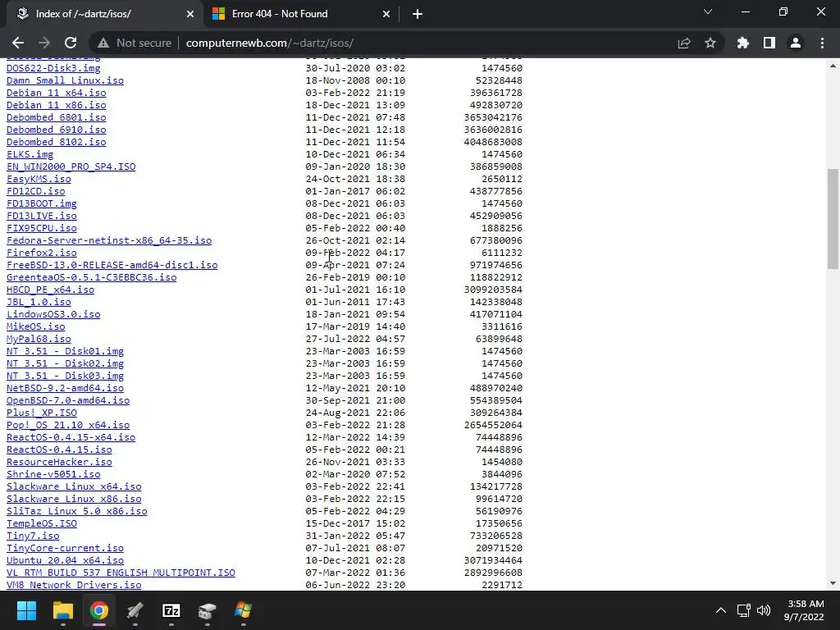840x630 pixels.
Task: Download DOS622-Disk3.img
Action: point(53,68)
